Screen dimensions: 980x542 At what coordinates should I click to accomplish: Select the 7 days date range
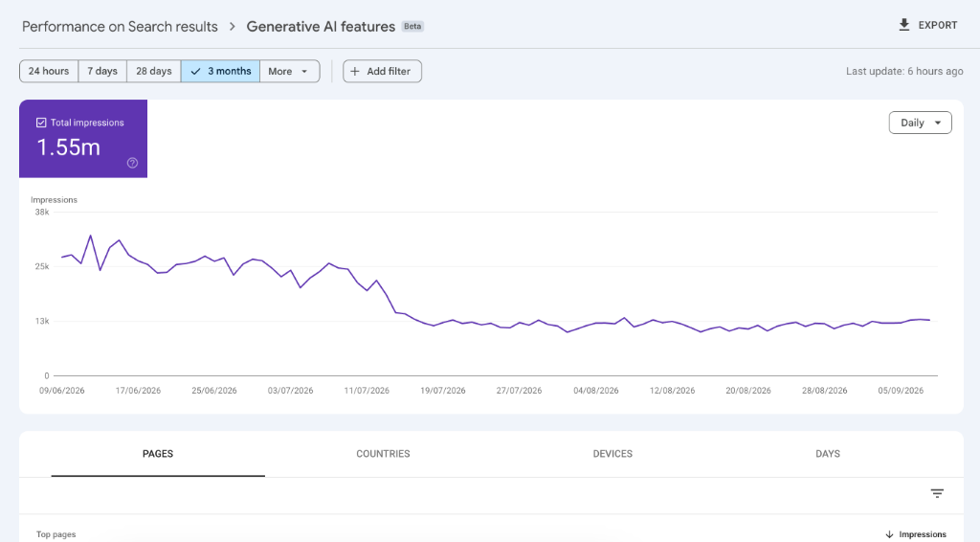pyautogui.click(x=102, y=71)
